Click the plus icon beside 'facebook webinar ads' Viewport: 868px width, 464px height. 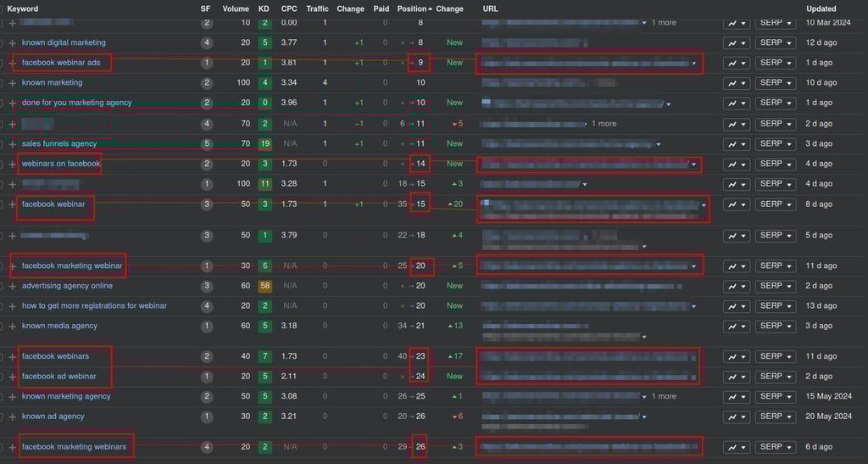(x=12, y=64)
